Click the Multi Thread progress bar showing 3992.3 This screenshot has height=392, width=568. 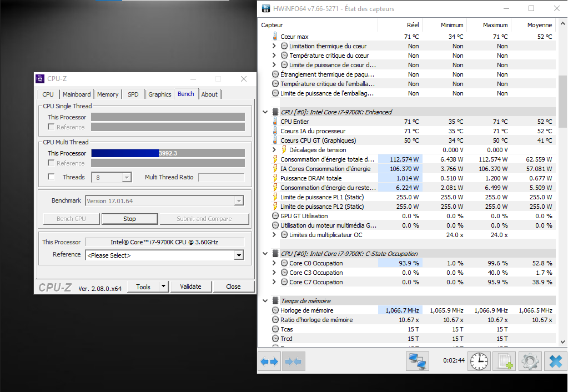click(168, 153)
